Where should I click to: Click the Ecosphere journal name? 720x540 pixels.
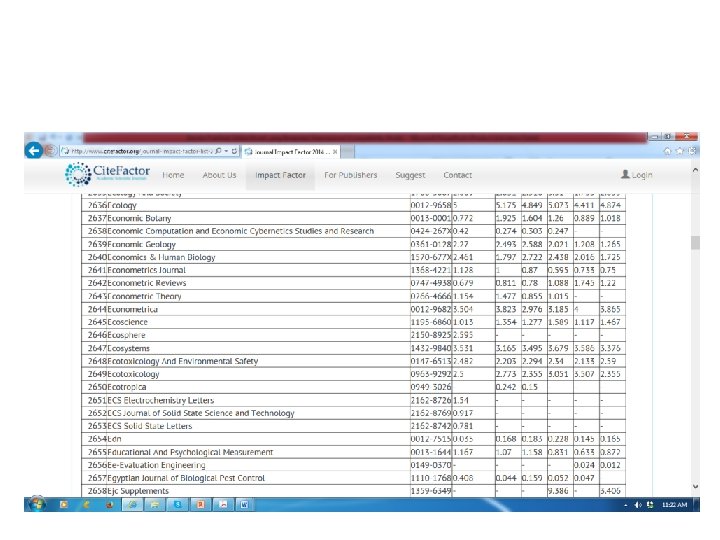[126, 335]
